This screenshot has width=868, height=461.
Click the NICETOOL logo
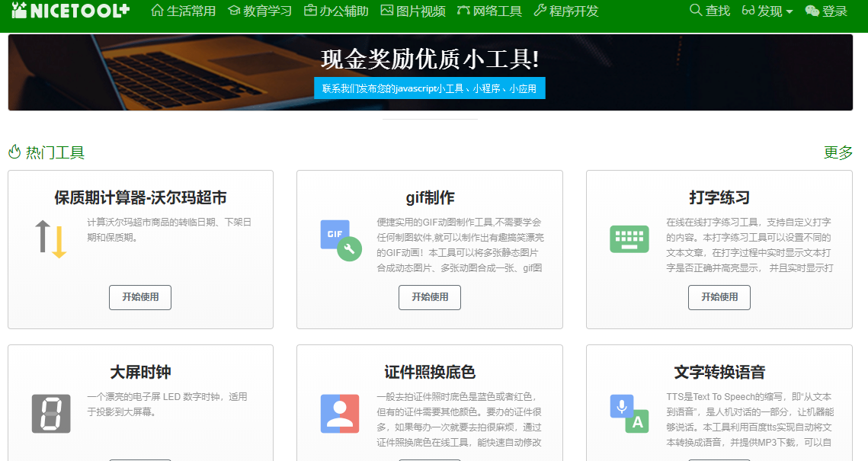coord(70,10)
